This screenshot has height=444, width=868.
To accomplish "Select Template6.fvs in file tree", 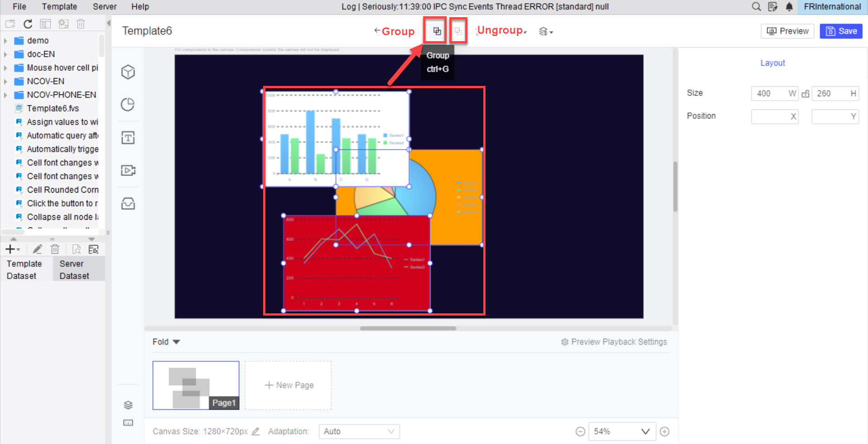I will tap(52, 109).
